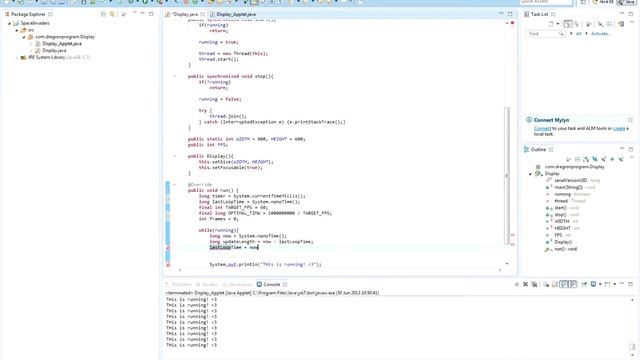Toggle Scheduled view in Task List
This screenshot has height=360, width=640.
tap(577, 24)
